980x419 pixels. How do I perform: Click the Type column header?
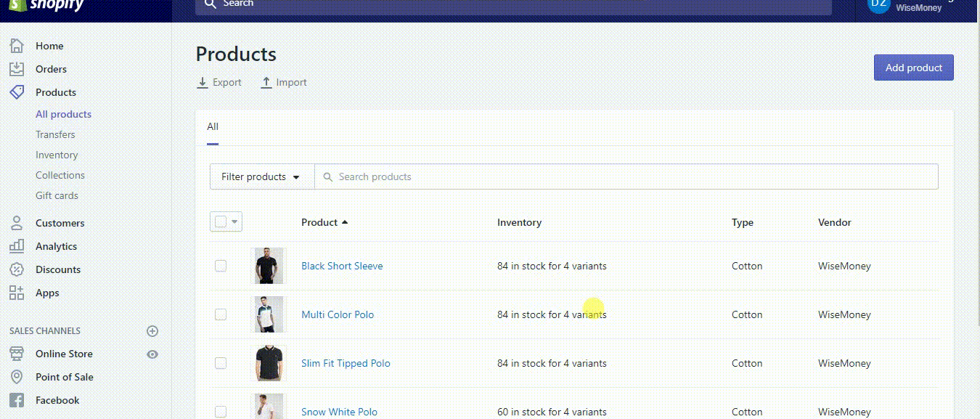coord(743,222)
